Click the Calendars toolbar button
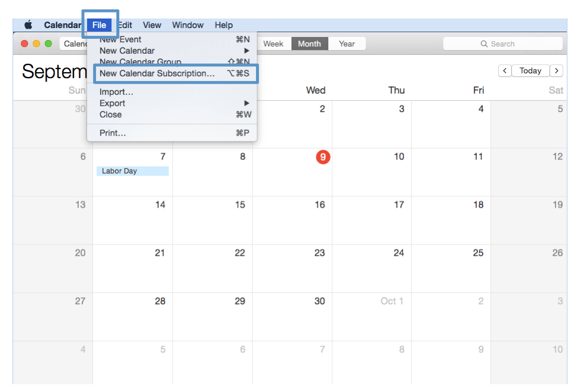Screen dimensions: 571x392 [74, 44]
